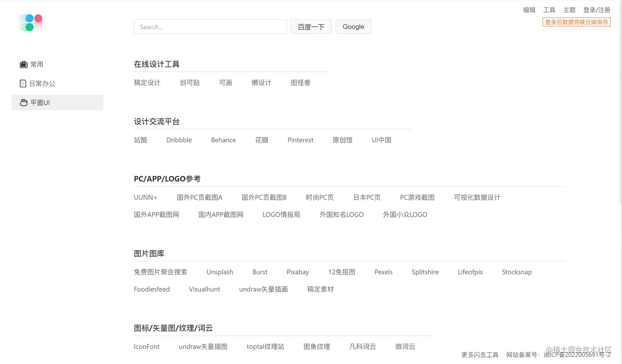This screenshot has width=622, height=364.
Task: Click the 常用 sidebar icon
Action: click(23, 64)
